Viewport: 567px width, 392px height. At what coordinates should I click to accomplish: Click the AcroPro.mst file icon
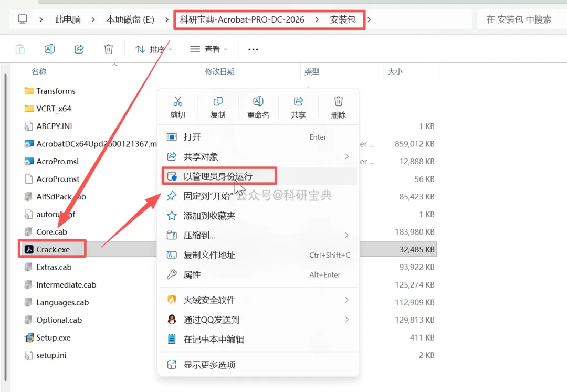[28, 179]
